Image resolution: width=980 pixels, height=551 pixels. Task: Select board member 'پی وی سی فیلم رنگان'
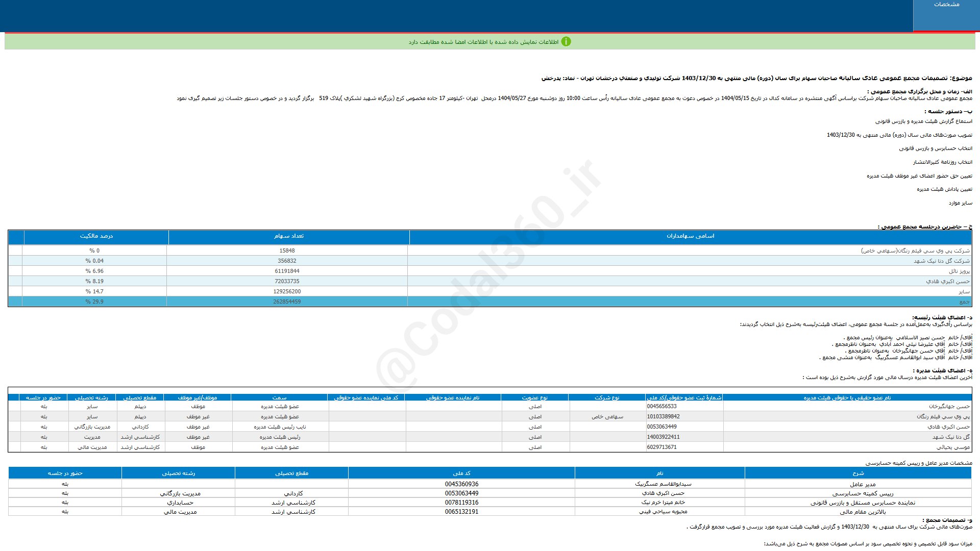[x=943, y=417]
